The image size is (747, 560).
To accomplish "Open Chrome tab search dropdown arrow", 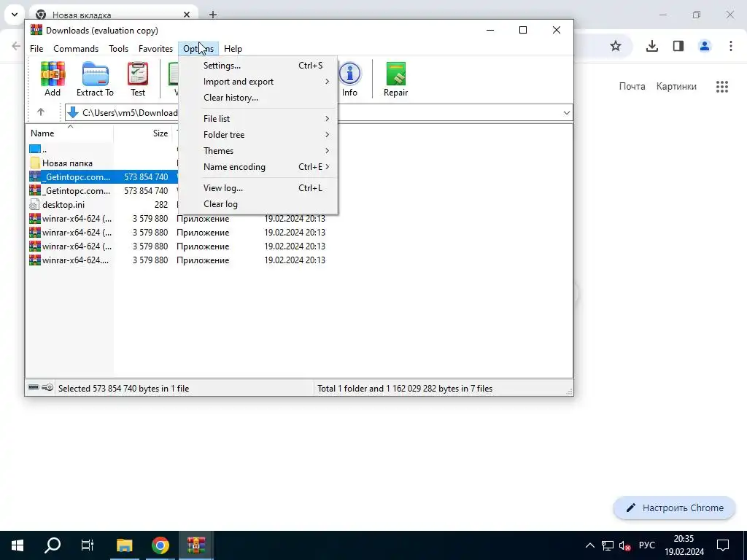I will point(15,15).
